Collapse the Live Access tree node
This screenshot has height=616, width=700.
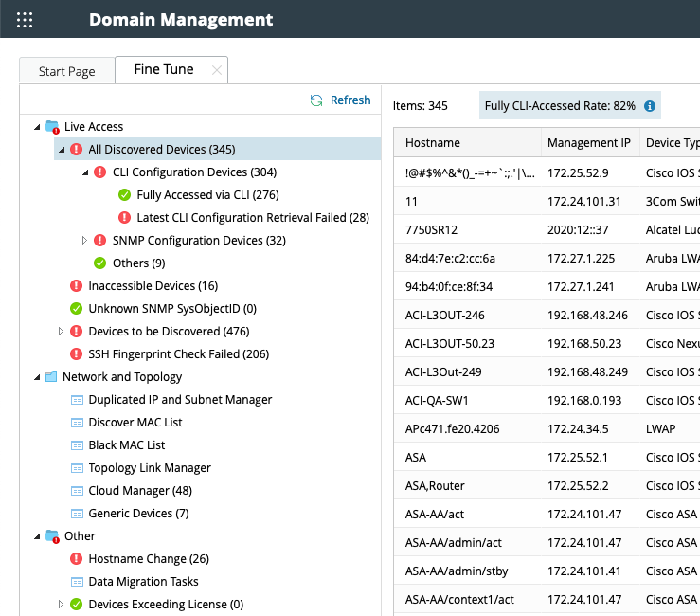(x=37, y=127)
